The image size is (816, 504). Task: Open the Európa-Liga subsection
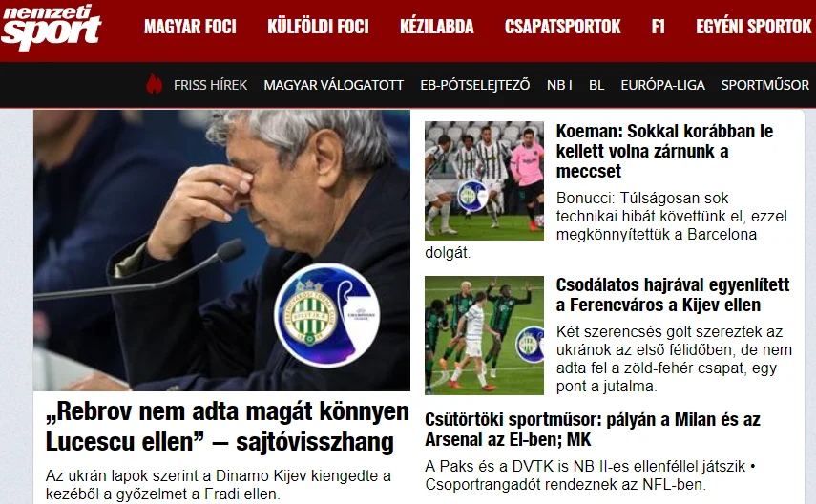pos(662,85)
